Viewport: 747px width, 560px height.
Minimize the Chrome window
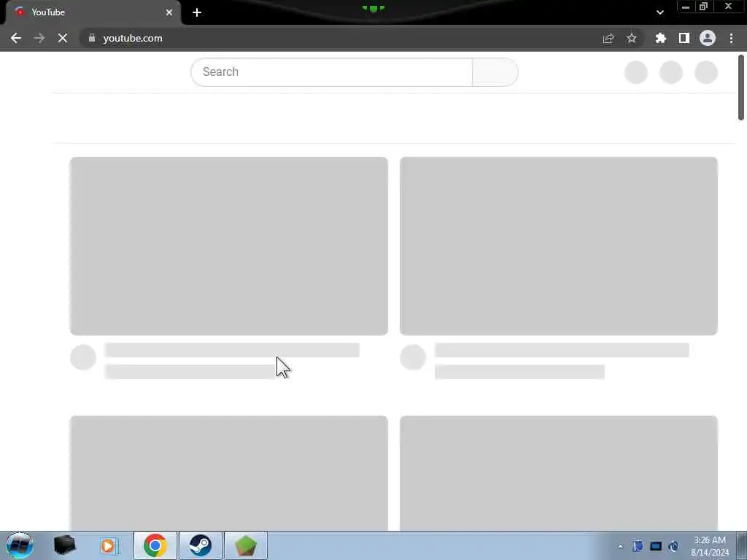[686, 7]
